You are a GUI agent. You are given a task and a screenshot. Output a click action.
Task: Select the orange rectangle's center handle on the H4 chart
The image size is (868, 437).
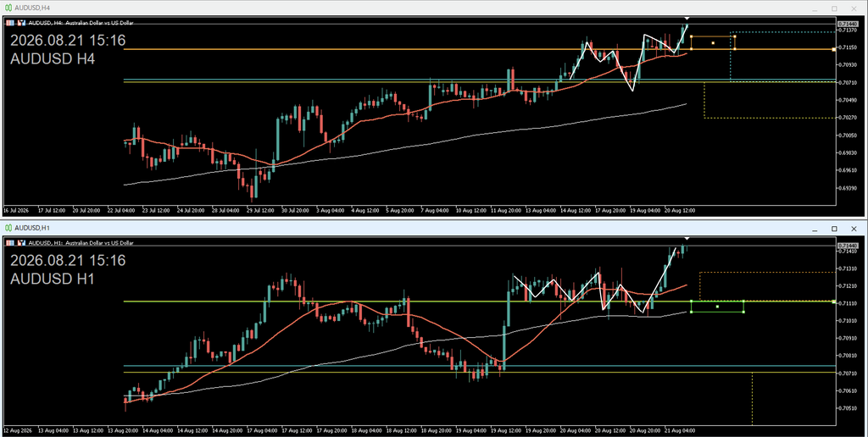[713, 42]
